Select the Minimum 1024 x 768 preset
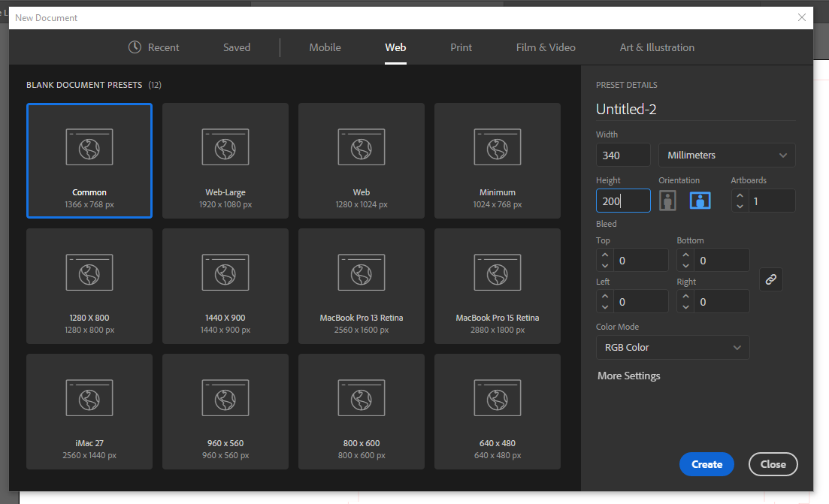 pos(498,161)
